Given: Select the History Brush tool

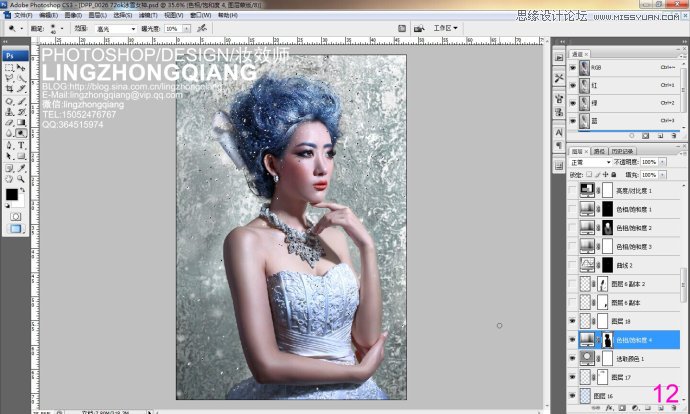Looking at the screenshot, I should coord(21,112).
